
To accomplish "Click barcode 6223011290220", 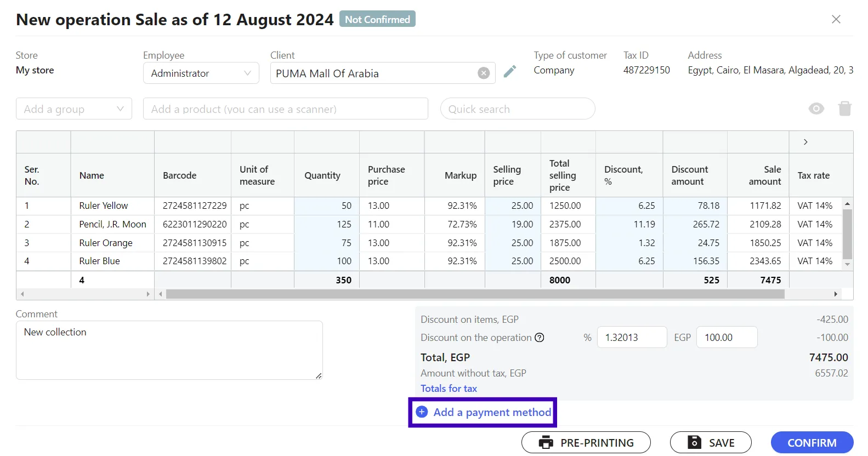I will (x=195, y=224).
